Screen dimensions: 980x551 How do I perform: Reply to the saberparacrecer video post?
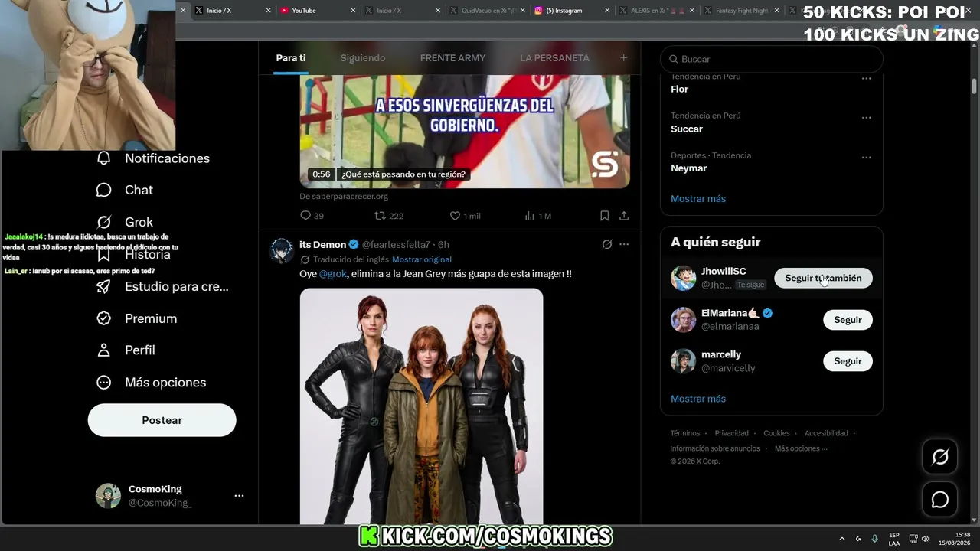coord(305,216)
